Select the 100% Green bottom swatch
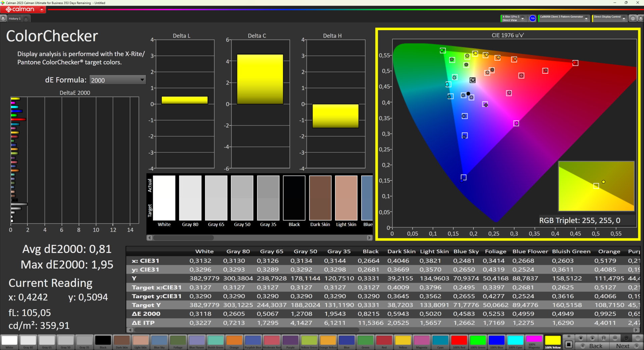This screenshot has width=644, height=350. pos(478,342)
